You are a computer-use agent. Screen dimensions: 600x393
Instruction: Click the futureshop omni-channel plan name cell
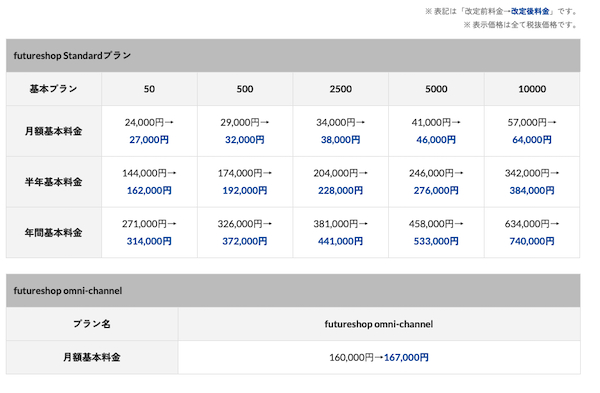tap(379, 324)
